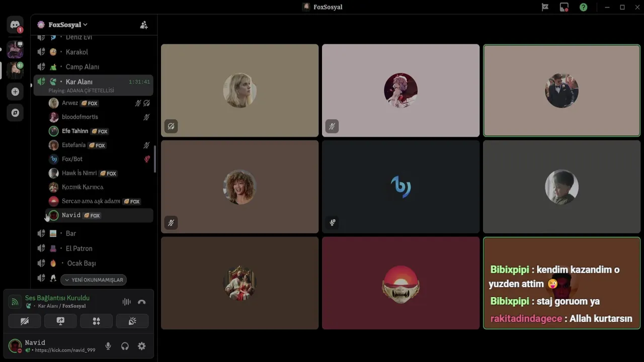Screen dimensions: 644x362
Task: Click the green-bordered suit man tile
Action: pyautogui.click(x=562, y=90)
